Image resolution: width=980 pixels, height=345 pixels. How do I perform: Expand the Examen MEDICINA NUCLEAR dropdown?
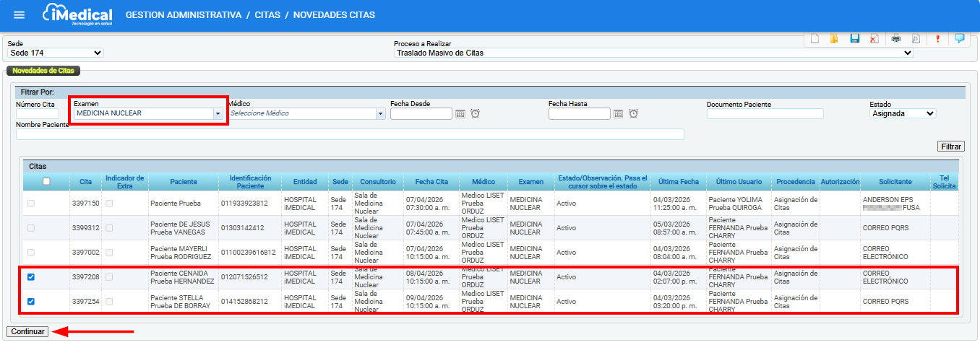click(x=217, y=114)
